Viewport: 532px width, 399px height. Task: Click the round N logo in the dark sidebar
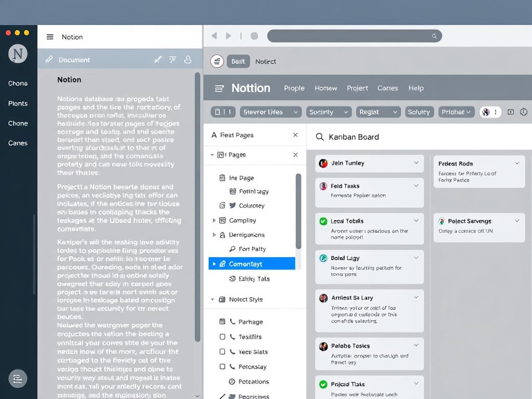[x=18, y=54]
